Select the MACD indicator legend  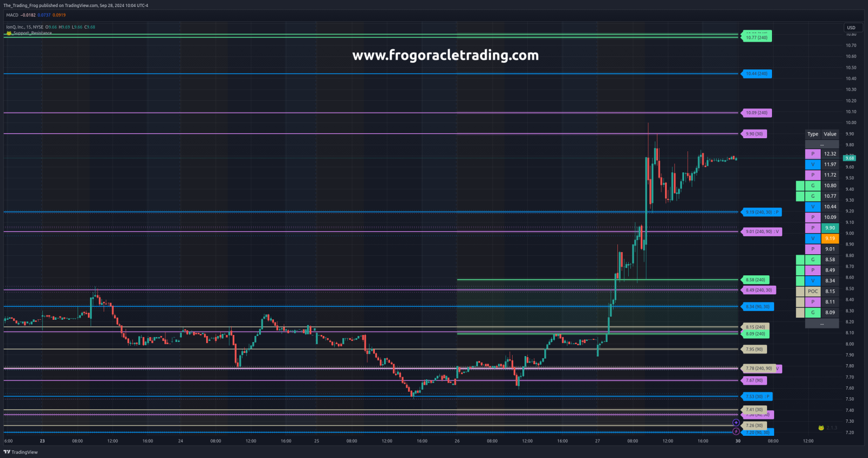12,15
